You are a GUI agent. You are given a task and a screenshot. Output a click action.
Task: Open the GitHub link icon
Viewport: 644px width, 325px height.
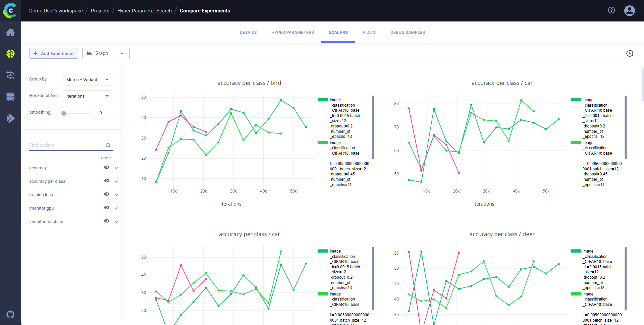[x=10, y=315]
